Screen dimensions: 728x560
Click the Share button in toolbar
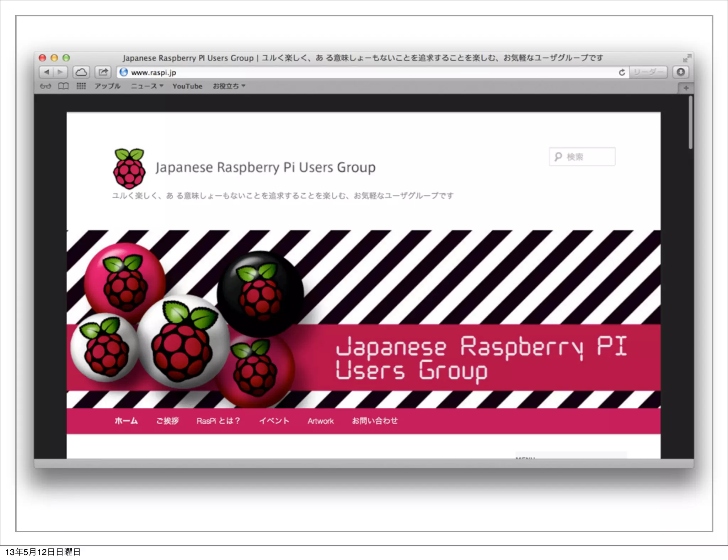103,72
